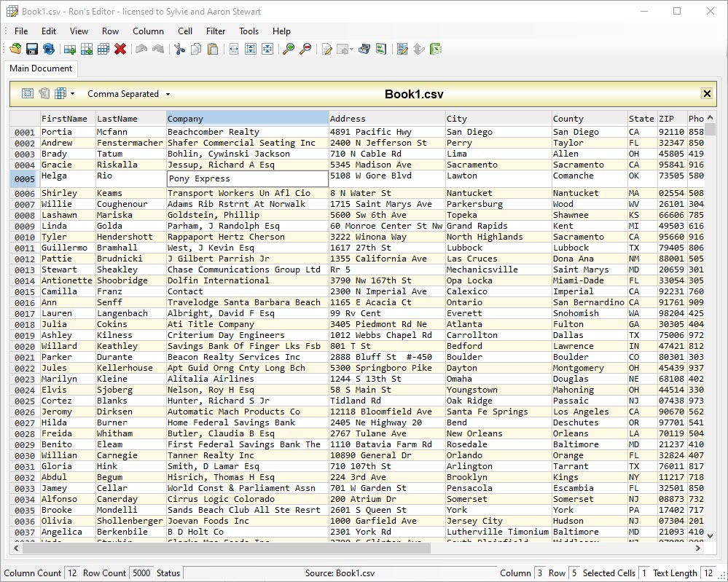This screenshot has height=582, width=728.
Task: Zoom out with the red magnifier icon
Action: (x=305, y=49)
